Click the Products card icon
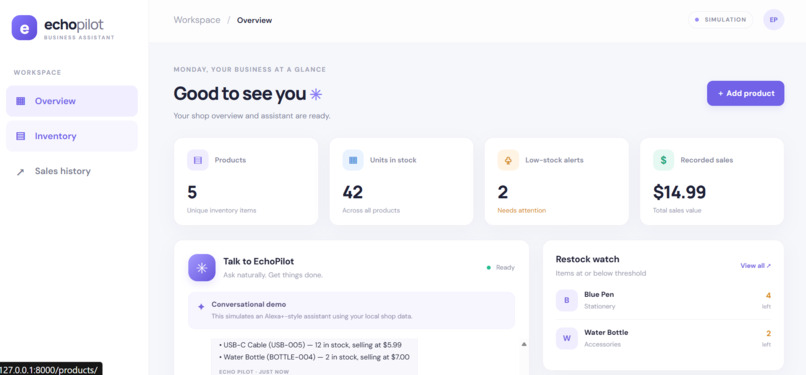Image resolution: width=806 pixels, height=375 pixels. click(x=198, y=160)
